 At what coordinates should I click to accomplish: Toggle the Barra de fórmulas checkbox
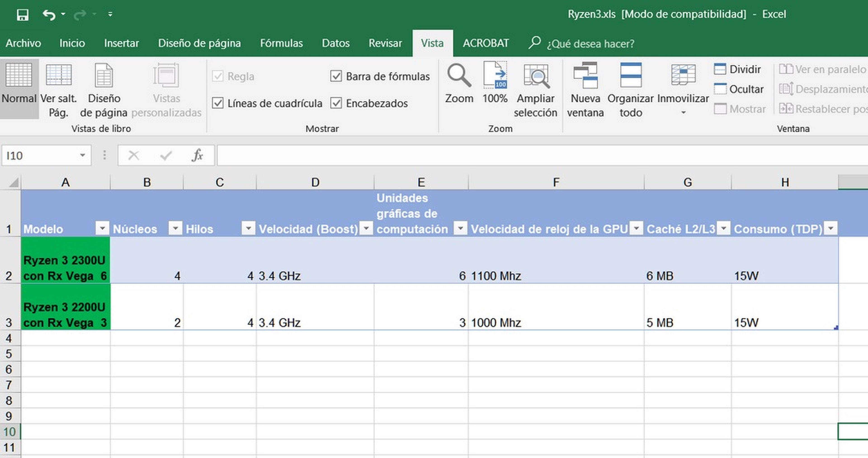pos(336,76)
